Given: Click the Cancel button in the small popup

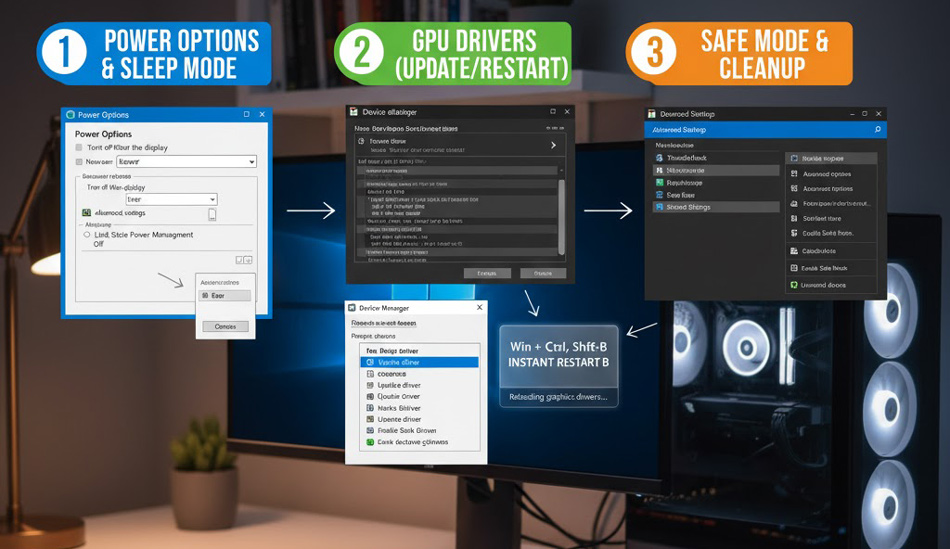Looking at the screenshot, I should 225,327.
